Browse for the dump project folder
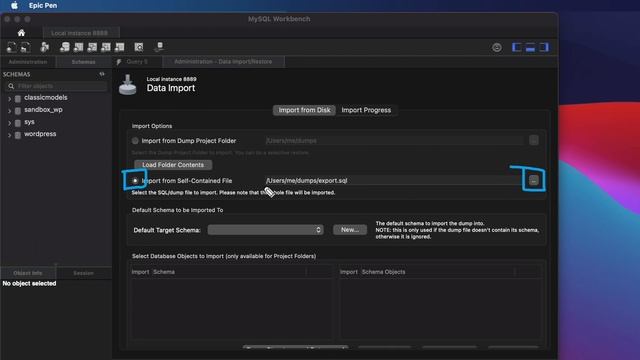This screenshot has width=640, height=360. tap(534, 140)
